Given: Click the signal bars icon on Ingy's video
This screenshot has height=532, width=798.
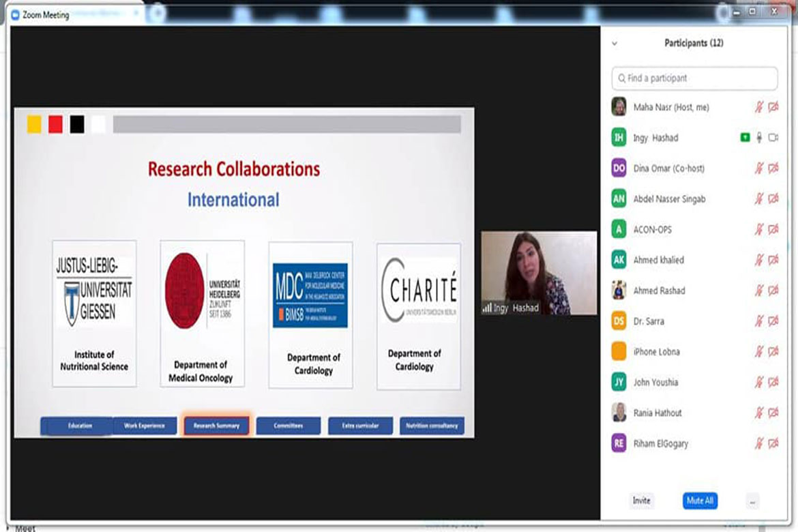Looking at the screenshot, I should point(487,308).
